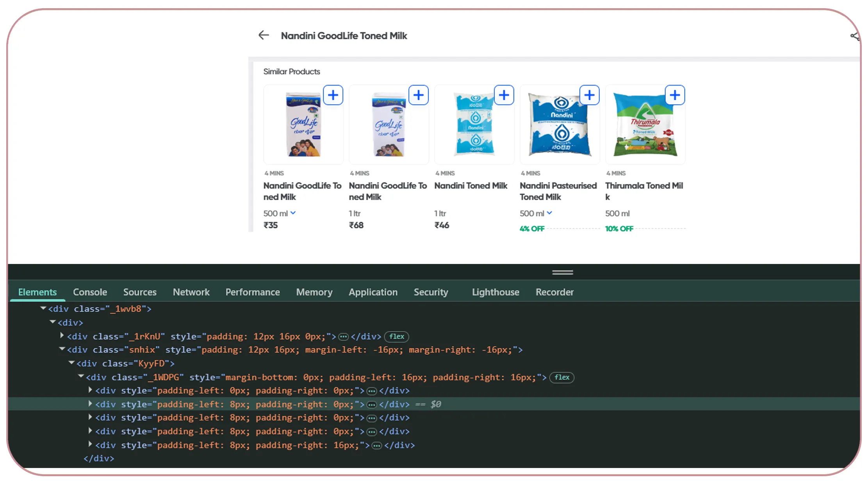Open the Nandini Pasteurised Toned Milk image
Screen dimensions: 868x484
(560, 125)
